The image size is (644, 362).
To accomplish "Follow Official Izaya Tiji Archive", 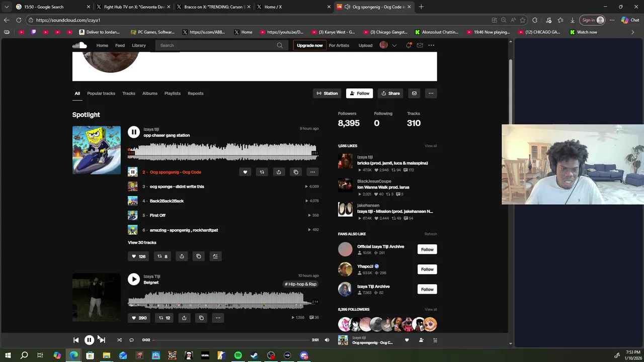I will pos(427,249).
